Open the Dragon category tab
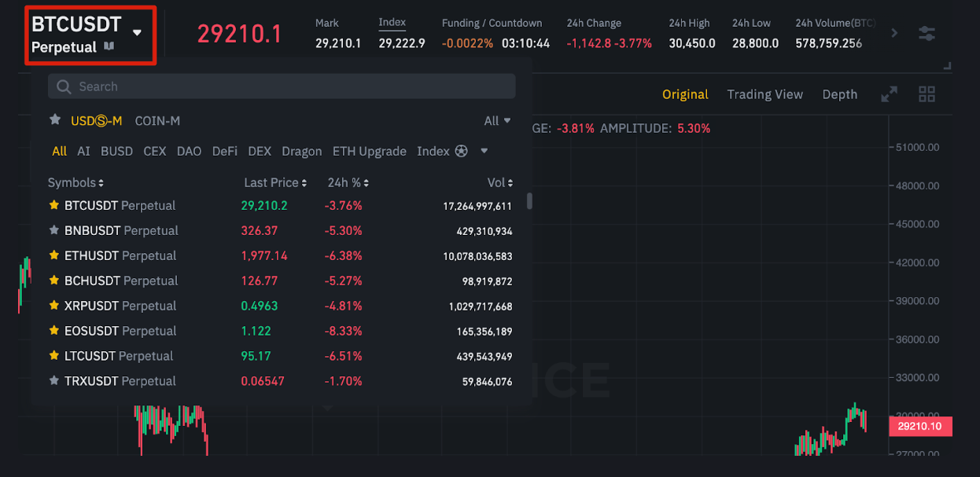980x477 pixels. (302, 151)
